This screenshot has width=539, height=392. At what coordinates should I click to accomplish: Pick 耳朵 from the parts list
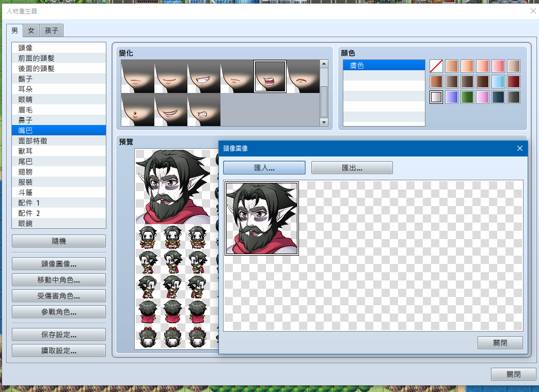59,89
